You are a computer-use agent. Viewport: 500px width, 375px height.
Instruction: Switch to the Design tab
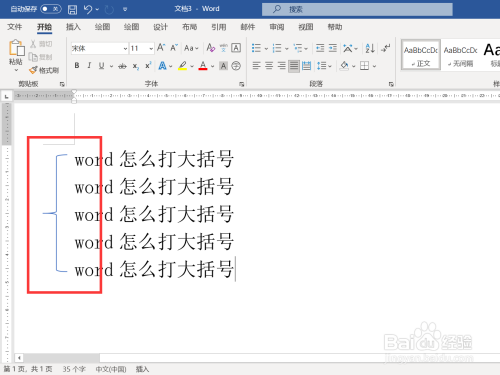(x=160, y=27)
